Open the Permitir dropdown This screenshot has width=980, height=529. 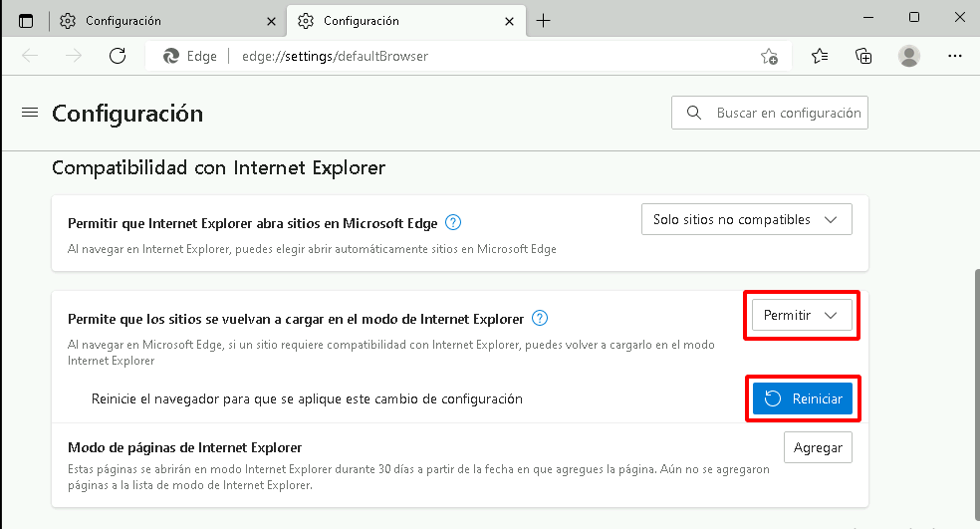click(x=802, y=315)
